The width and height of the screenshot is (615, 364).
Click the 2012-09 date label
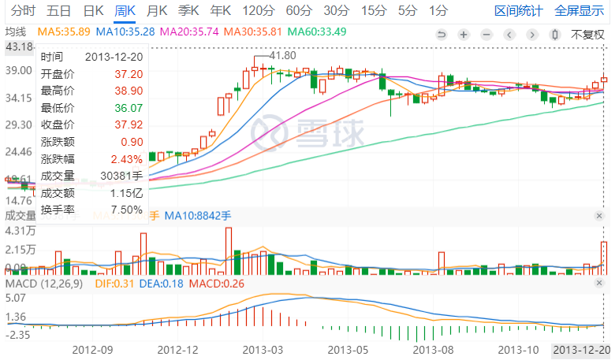(92, 350)
